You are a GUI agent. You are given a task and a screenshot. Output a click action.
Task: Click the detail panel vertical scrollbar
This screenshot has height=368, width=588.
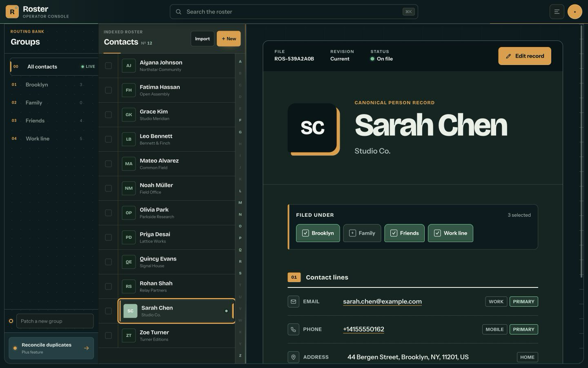[581, 152]
